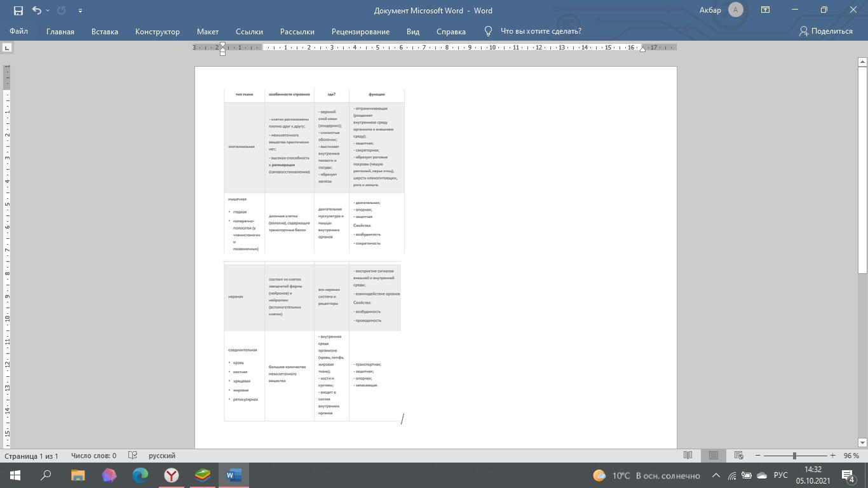Click the Поделиться share button
Image resolution: width=868 pixels, height=488 pixels.
826,31
